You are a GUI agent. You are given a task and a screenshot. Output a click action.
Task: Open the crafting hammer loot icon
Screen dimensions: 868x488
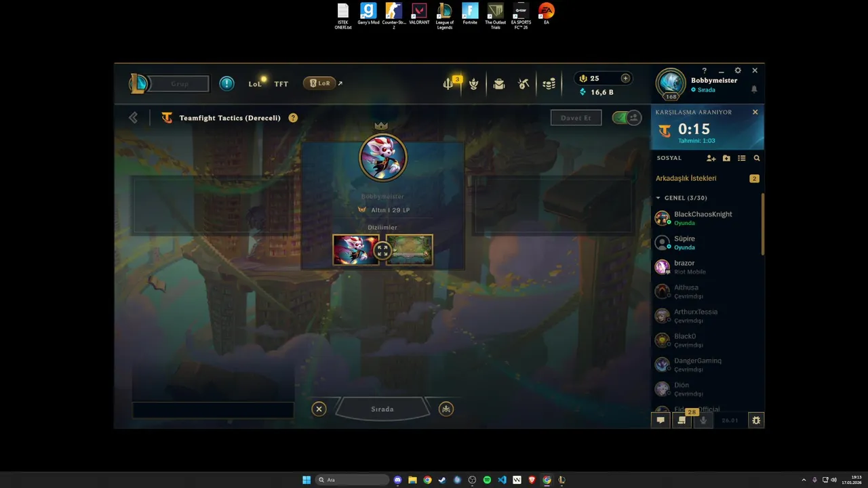[524, 84]
